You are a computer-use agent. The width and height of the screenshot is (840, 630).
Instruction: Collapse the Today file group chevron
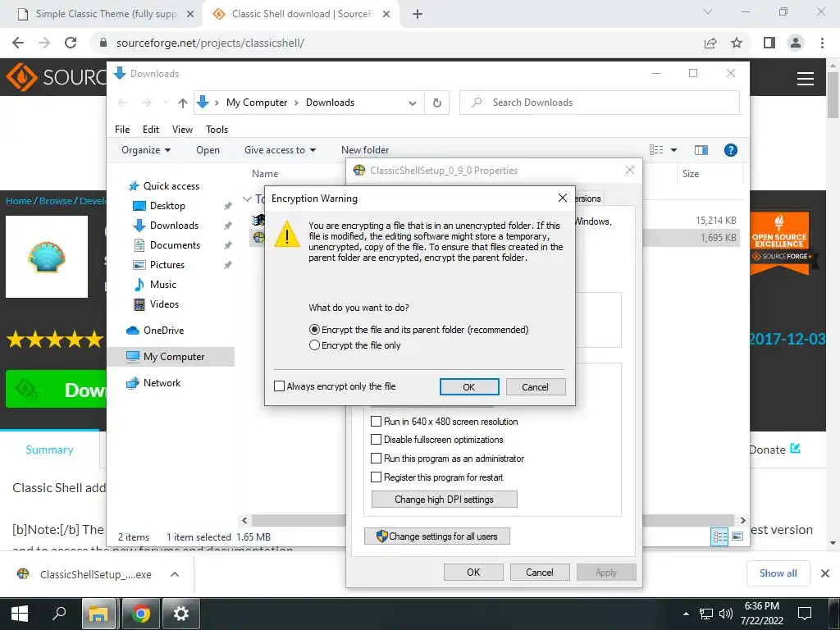tap(247, 199)
